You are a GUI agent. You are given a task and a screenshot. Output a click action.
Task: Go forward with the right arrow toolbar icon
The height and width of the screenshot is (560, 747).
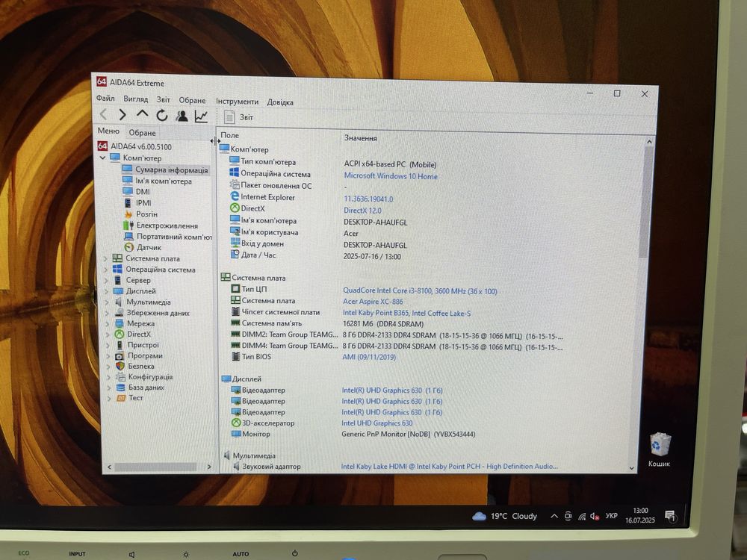coord(123,115)
